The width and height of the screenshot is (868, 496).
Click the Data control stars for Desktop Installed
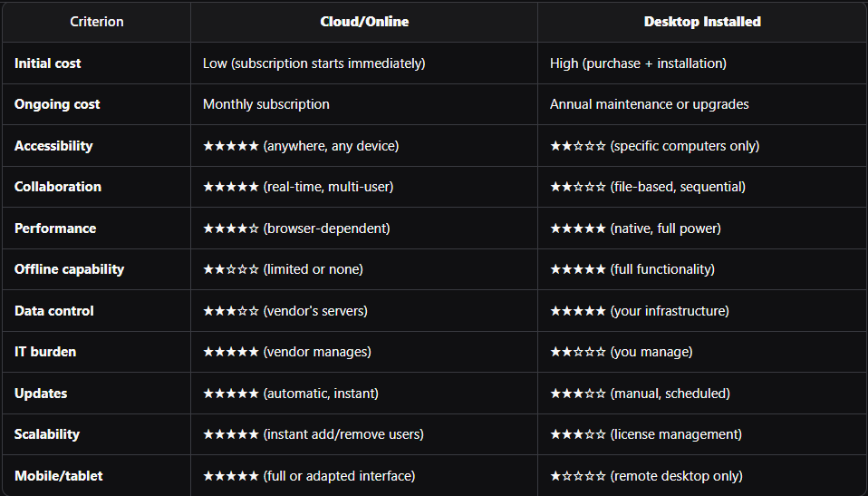[578, 311]
